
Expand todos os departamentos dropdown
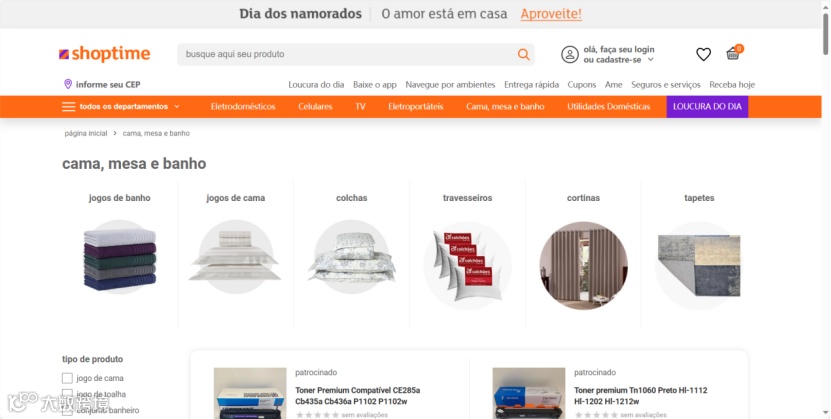[129, 106]
